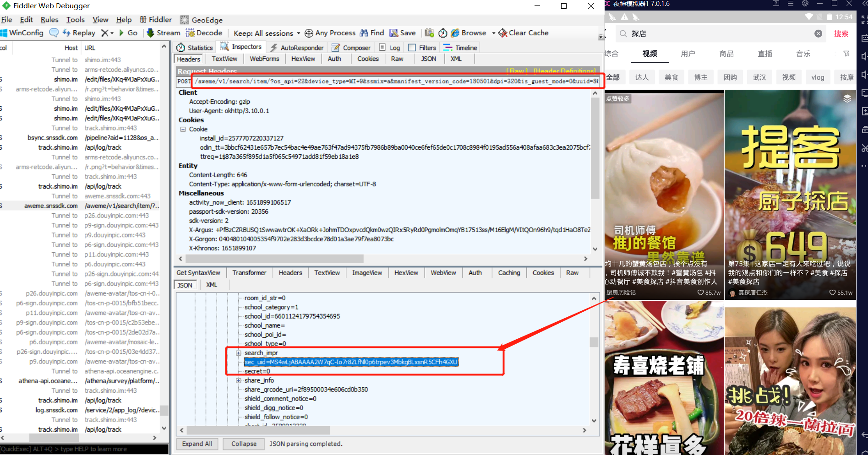Click the request headers horizontal scrollbar thumb
The height and width of the screenshot is (455, 868).
[275, 259]
